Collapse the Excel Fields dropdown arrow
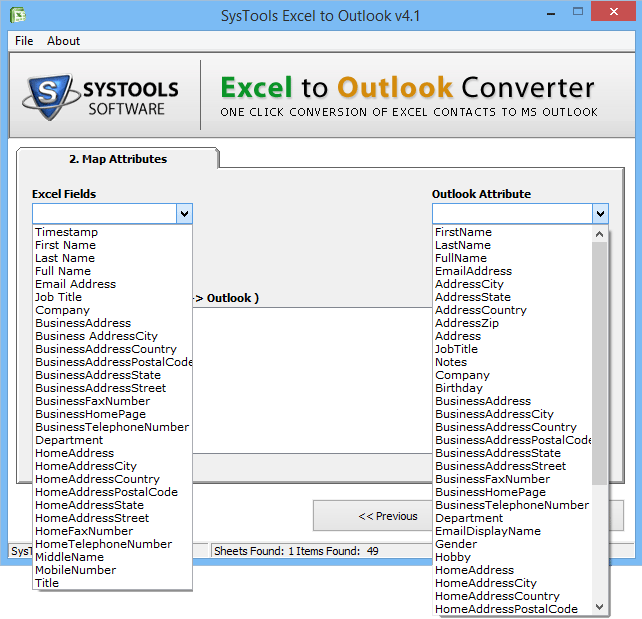 [184, 214]
